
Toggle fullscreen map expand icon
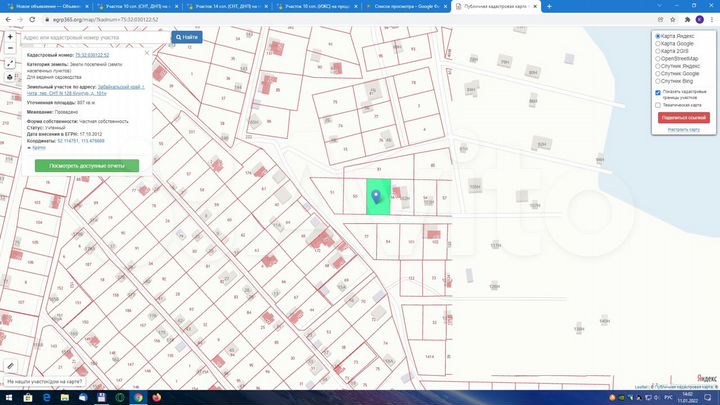pyautogui.click(x=10, y=63)
